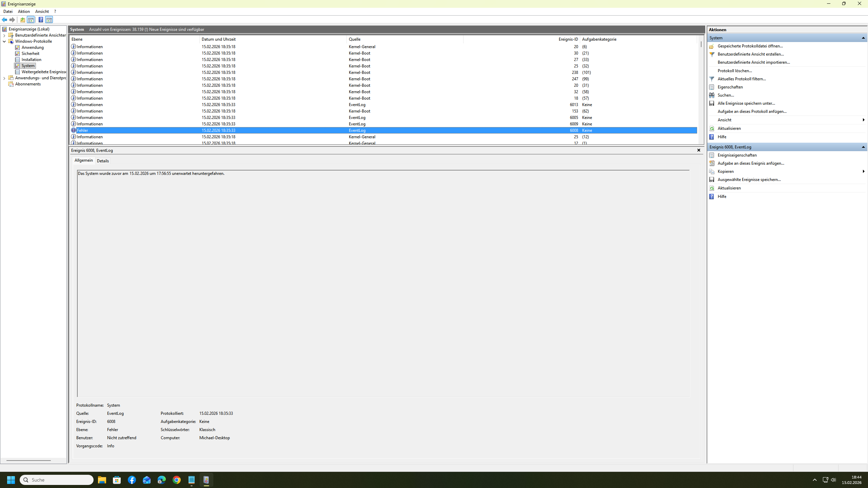
Task: Open Gespeicherte Protokolldatei öffnen action
Action: pos(750,46)
